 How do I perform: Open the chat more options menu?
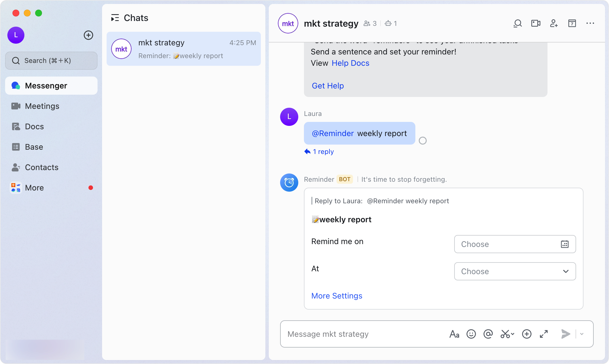590,24
